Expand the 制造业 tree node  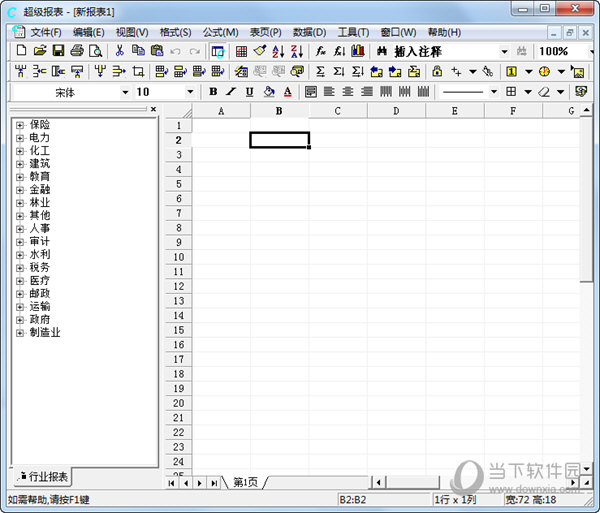click(20, 333)
